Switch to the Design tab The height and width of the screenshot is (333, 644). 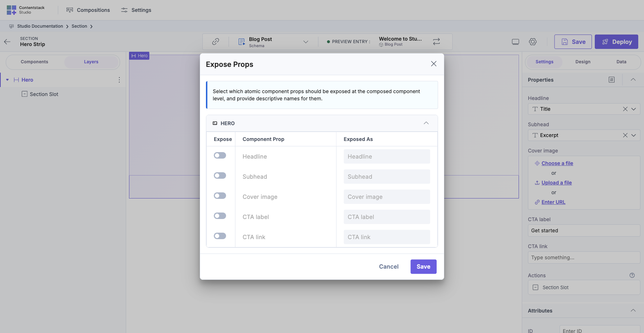coord(583,62)
